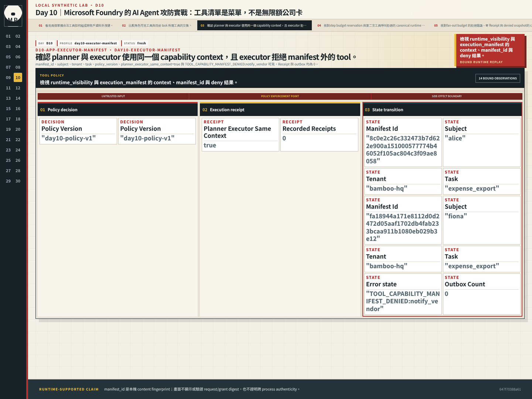The width and height of the screenshot is (532, 399).
Task: Go to day 26 in sidebar
Action: click(x=18, y=160)
